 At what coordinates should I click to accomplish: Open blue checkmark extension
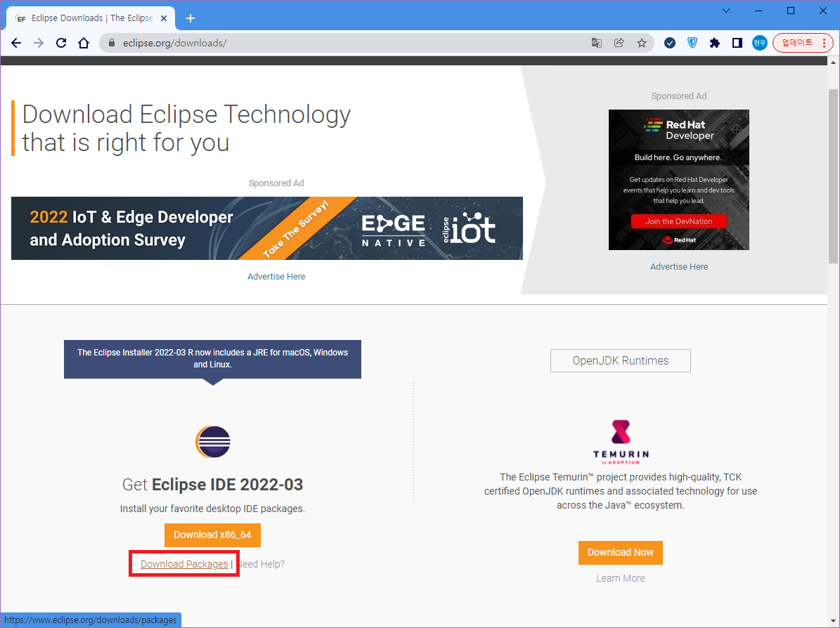(x=670, y=43)
